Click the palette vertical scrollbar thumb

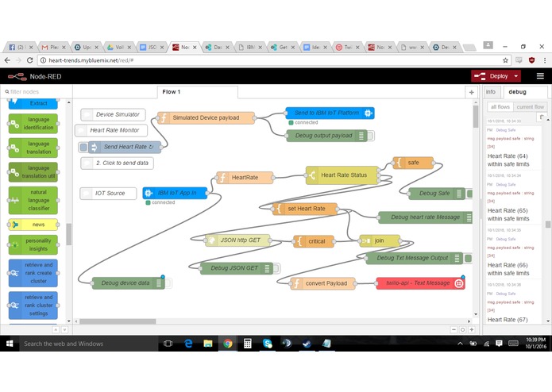coord(68,235)
